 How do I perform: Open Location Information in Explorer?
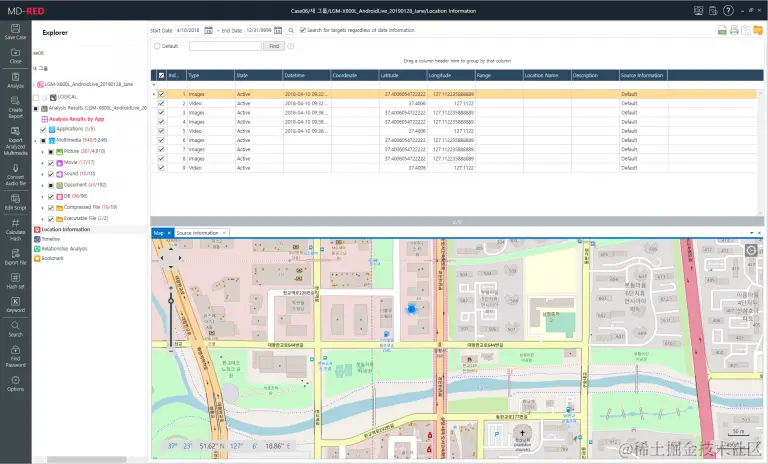point(66,229)
